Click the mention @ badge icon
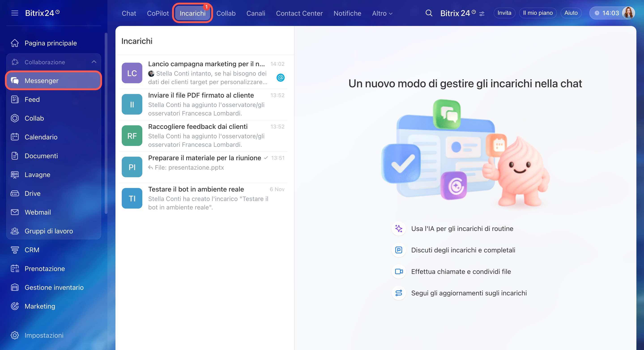 click(x=281, y=78)
